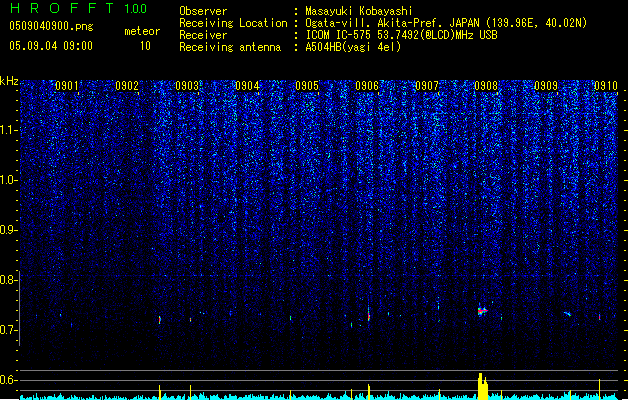Click the 0903 time marker
This screenshot has height=400, width=629.
point(187,86)
